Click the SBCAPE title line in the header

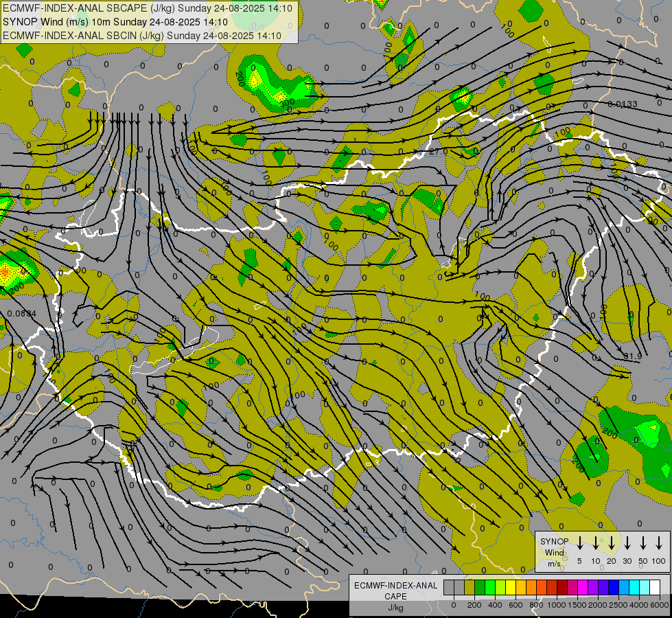(148, 8)
